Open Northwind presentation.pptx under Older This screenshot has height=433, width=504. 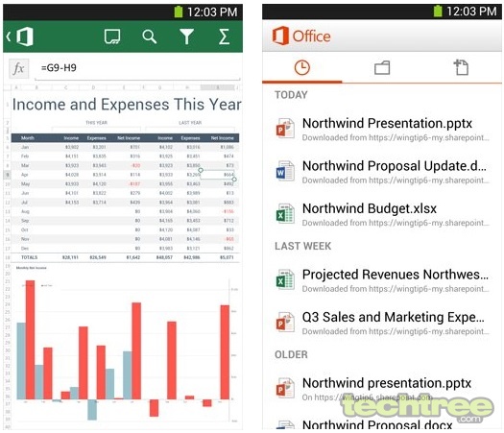(x=382, y=389)
